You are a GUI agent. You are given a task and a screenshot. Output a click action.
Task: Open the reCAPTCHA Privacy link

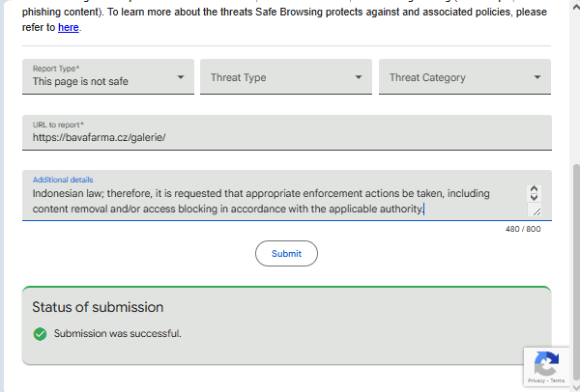pos(536,381)
